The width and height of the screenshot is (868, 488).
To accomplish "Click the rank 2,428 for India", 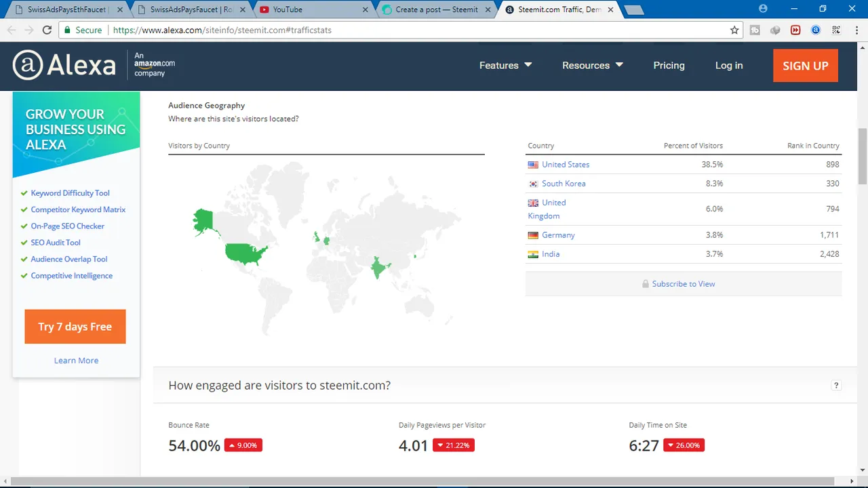I will click(829, 254).
